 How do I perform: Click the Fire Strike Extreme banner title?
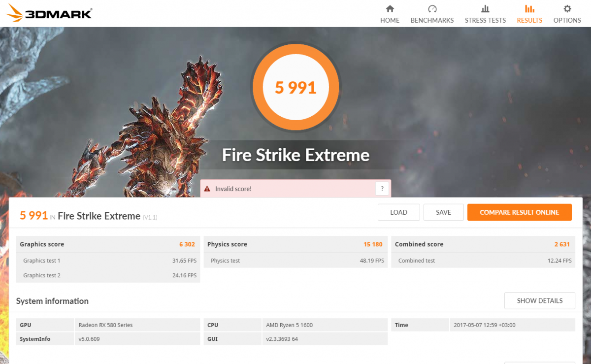click(x=295, y=155)
